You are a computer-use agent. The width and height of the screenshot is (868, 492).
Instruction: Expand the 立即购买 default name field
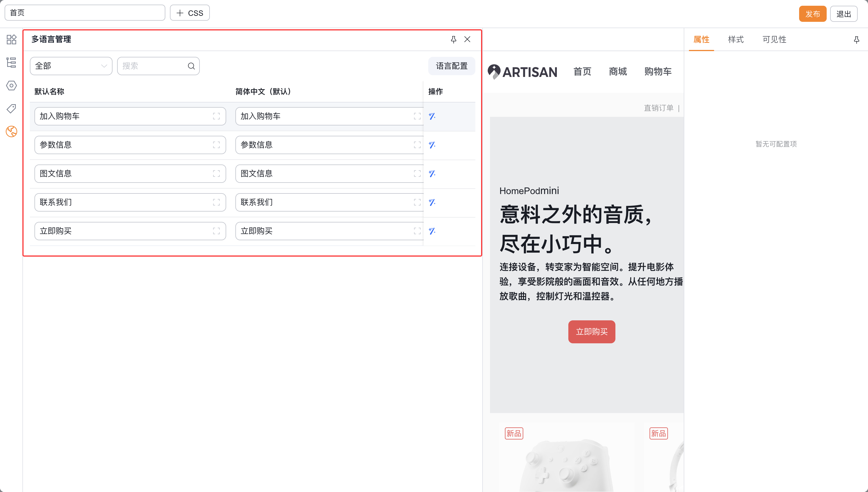[x=216, y=231]
